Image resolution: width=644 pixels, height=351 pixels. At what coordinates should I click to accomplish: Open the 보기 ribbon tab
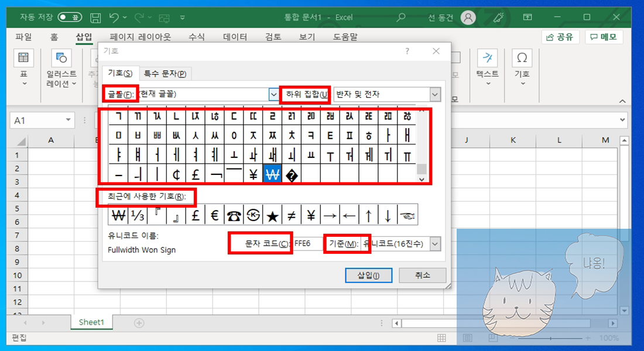[307, 37]
